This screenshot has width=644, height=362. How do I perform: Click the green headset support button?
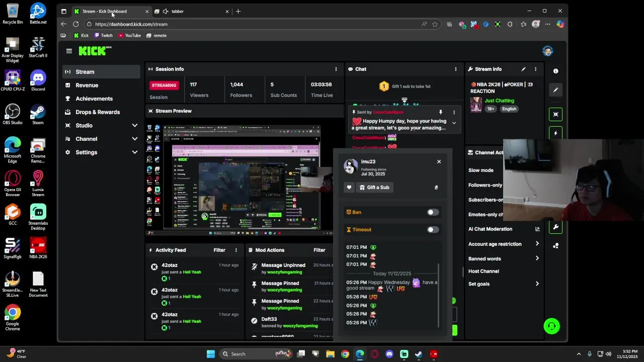552,326
